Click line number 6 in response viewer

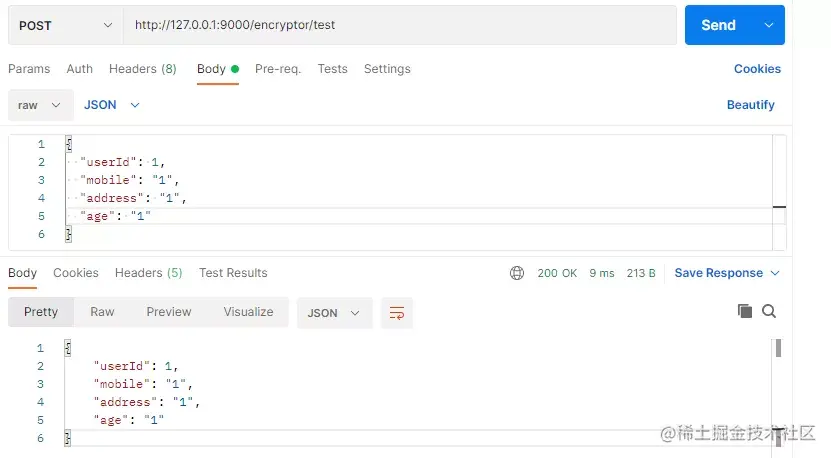click(x=40, y=438)
